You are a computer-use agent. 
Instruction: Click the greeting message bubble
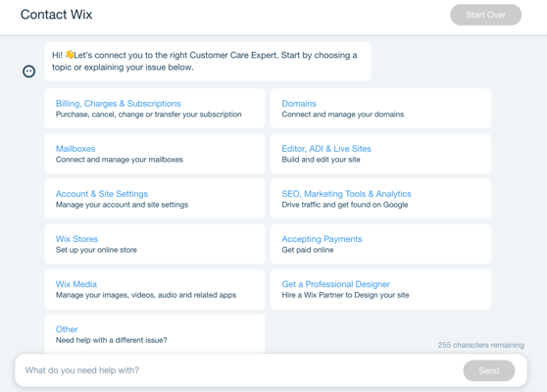click(x=208, y=62)
